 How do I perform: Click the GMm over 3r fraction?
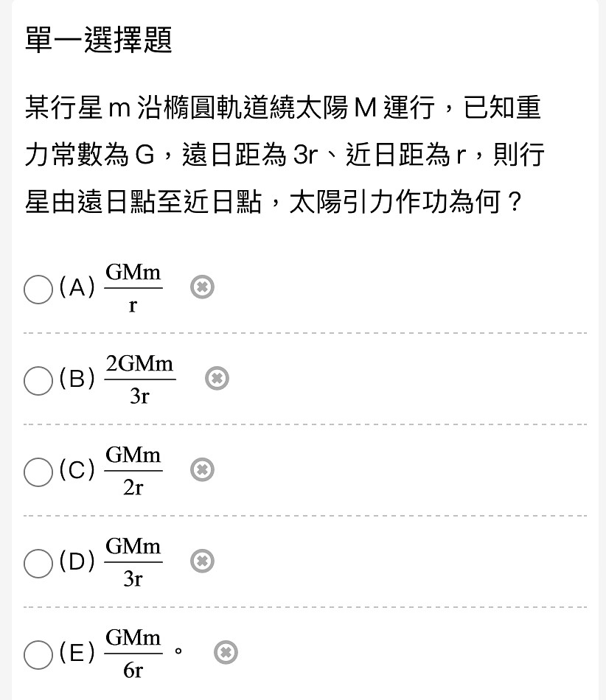pos(133,562)
